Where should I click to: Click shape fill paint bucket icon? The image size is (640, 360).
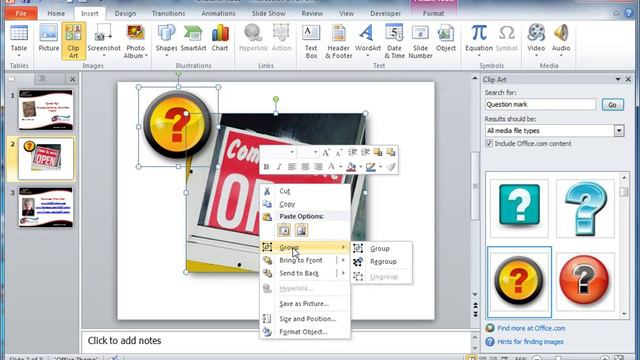coord(351,167)
